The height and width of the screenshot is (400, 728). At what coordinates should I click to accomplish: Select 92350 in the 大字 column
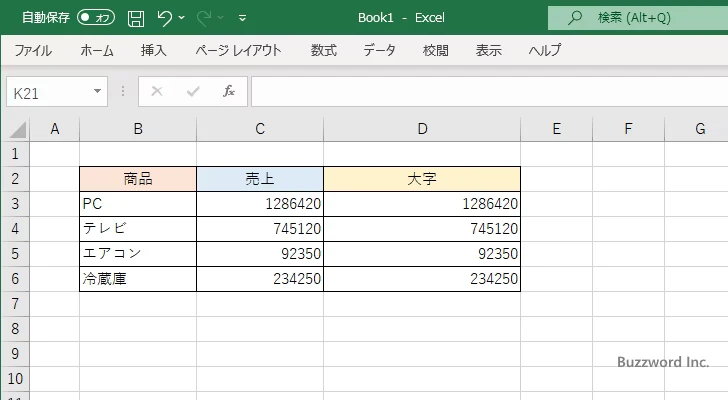click(422, 254)
